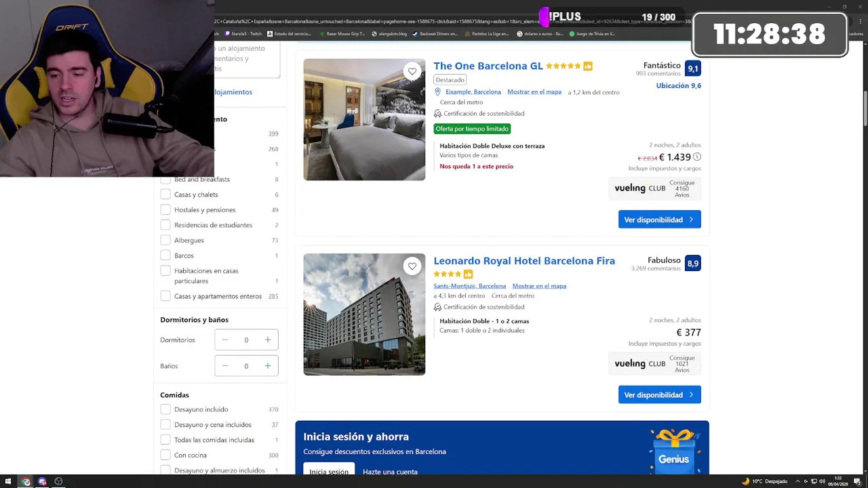Check Todas las comidas incluidas filter
Viewport: 868px width, 488px height.
point(165,440)
